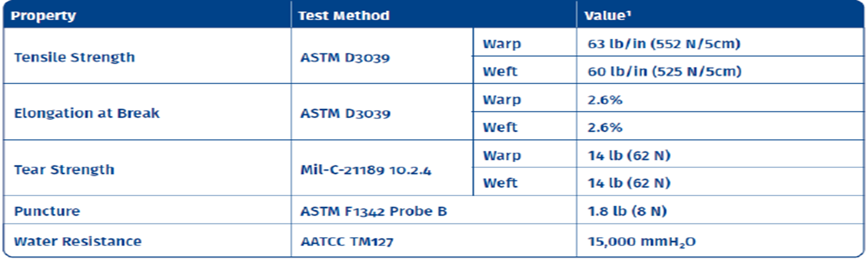Click the Warp elongation value 2.6%
The width and height of the screenshot is (868, 259).
click(x=605, y=99)
